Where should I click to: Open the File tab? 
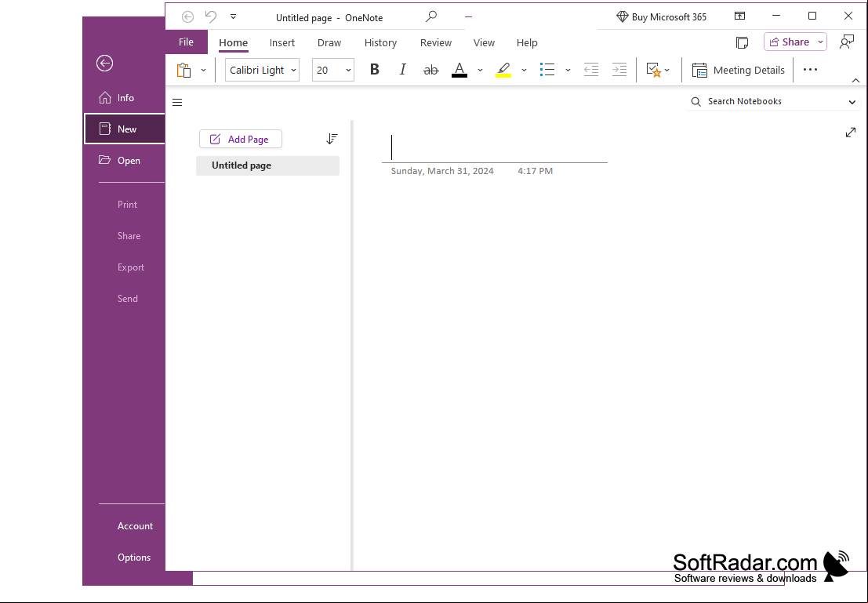point(186,42)
